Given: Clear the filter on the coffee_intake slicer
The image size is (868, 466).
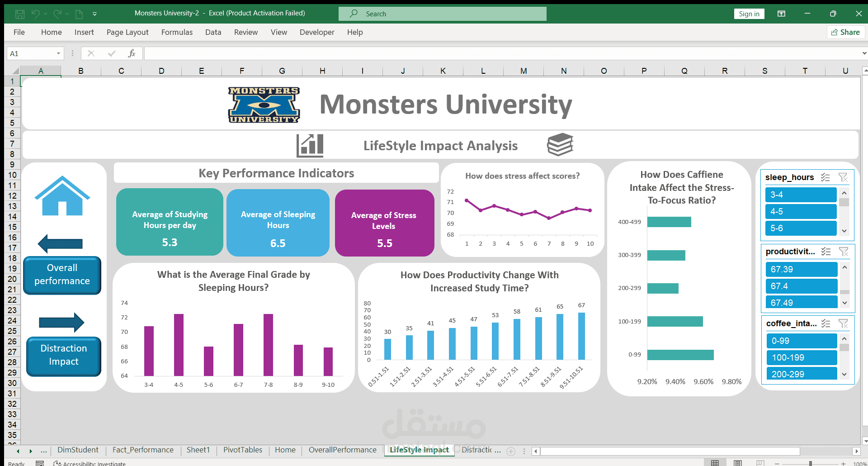Looking at the screenshot, I should point(843,323).
